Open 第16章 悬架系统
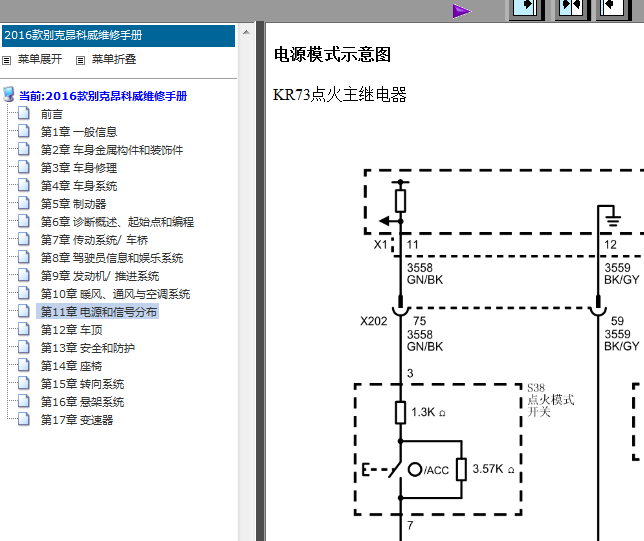Viewport: 644px width, 541px height. pos(82,402)
